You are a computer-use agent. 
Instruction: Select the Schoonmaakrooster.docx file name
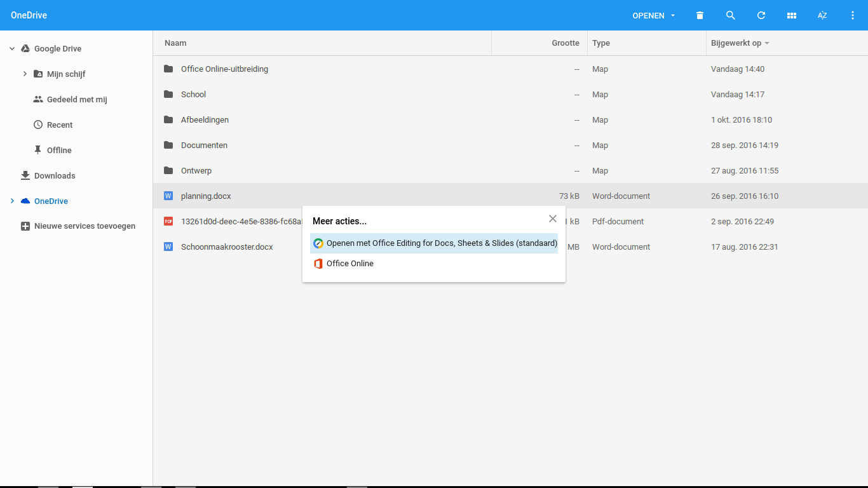click(x=227, y=247)
